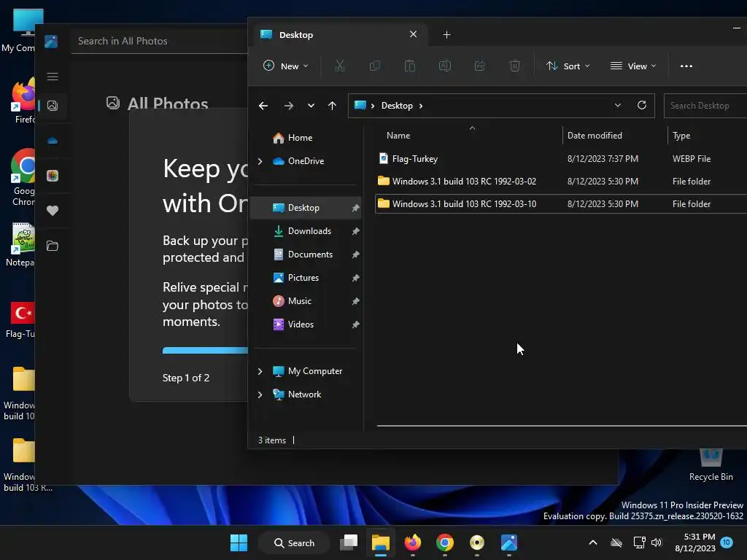Refresh the Desktop folder view
Screen dimensions: 747x560
[642, 105]
